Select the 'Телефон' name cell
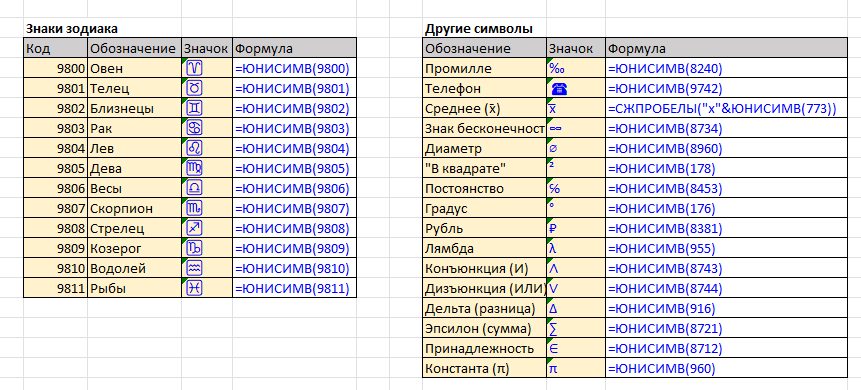Image resolution: width=861 pixels, height=390 pixels. [485, 88]
